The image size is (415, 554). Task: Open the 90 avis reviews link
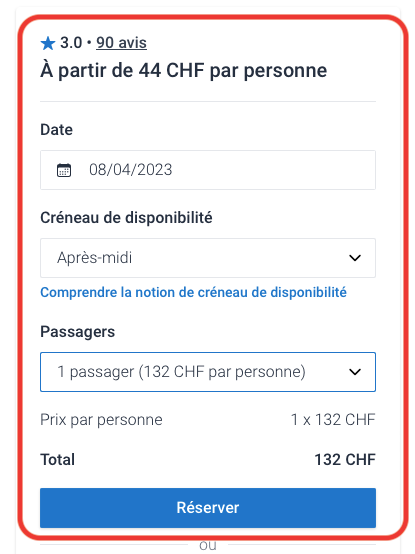[121, 43]
